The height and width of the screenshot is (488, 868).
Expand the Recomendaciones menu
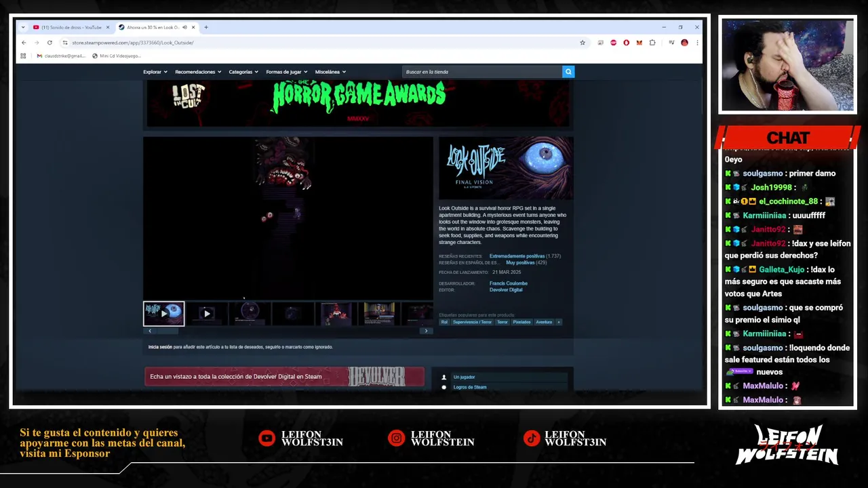tap(198, 72)
